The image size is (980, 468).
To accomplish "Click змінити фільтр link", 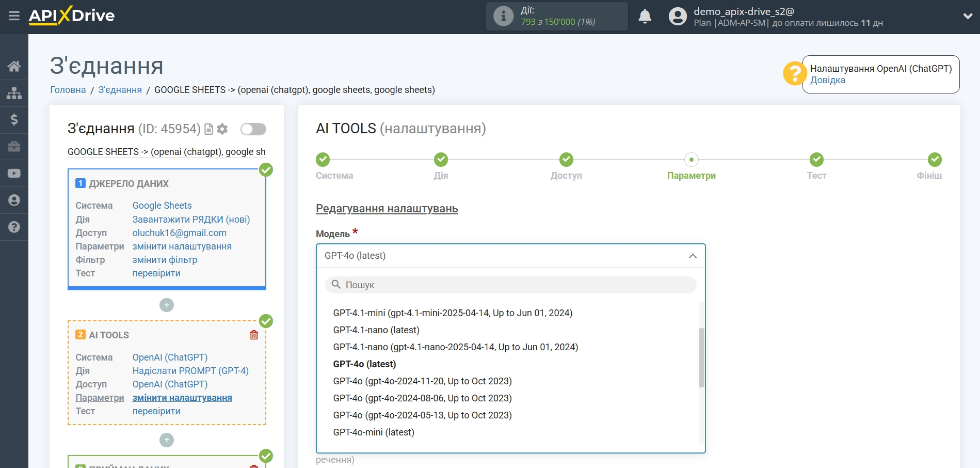I will tap(165, 260).
